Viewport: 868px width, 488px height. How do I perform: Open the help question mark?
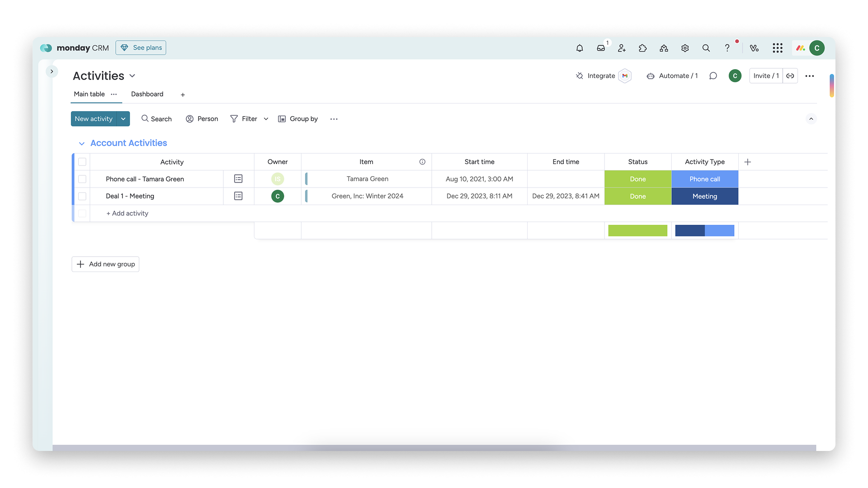(x=727, y=48)
